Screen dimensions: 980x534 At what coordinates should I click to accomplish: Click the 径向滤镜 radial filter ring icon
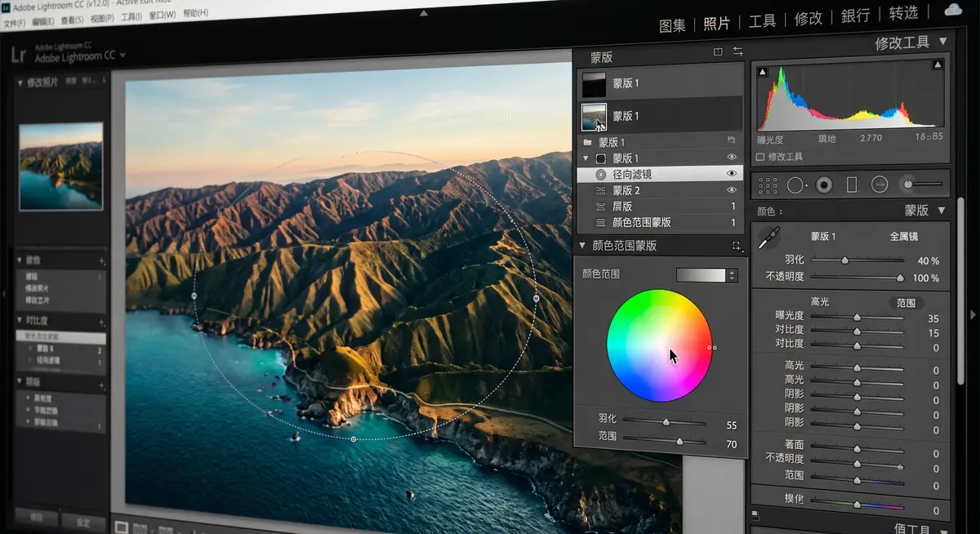tap(601, 174)
